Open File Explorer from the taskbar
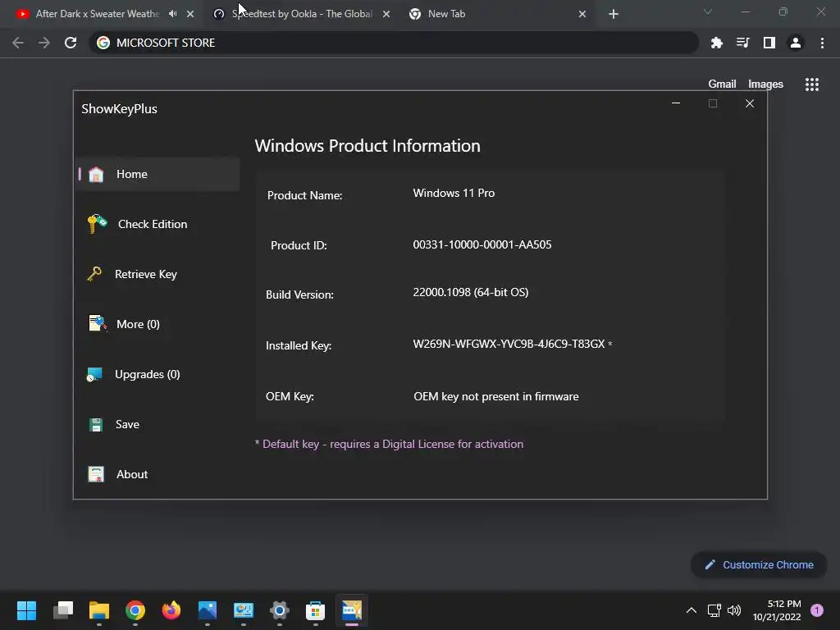 (99, 610)
